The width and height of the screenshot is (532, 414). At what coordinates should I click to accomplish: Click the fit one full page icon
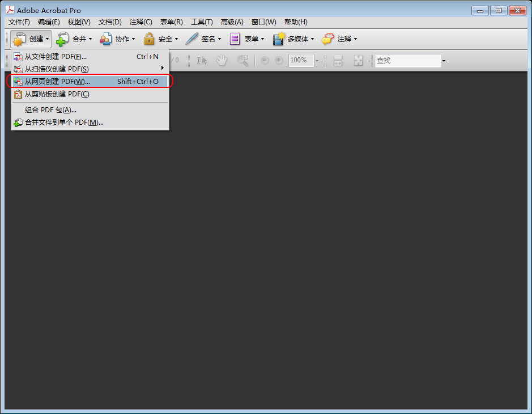point(358,61)
